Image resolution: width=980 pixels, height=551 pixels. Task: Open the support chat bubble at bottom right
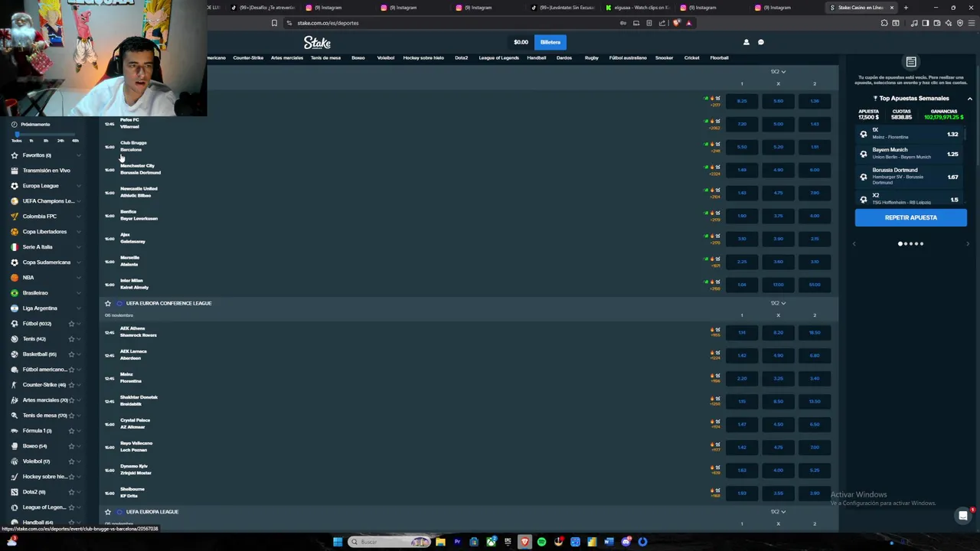(x=963, y=516)
